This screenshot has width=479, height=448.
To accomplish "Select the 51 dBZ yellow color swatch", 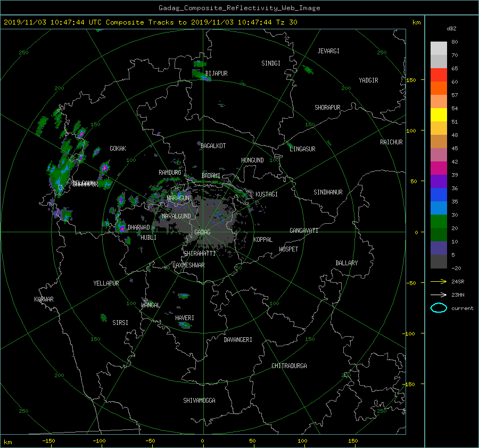I will pos(439,115).
